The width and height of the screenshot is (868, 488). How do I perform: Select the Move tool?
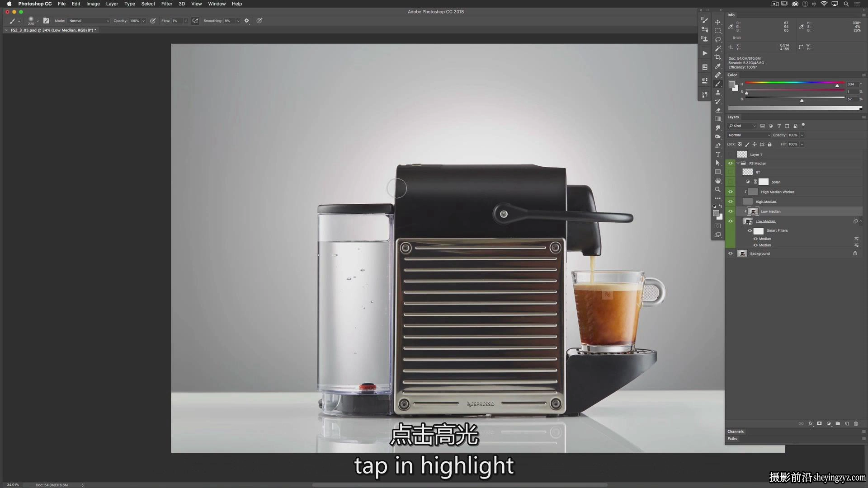coord(717,22)
